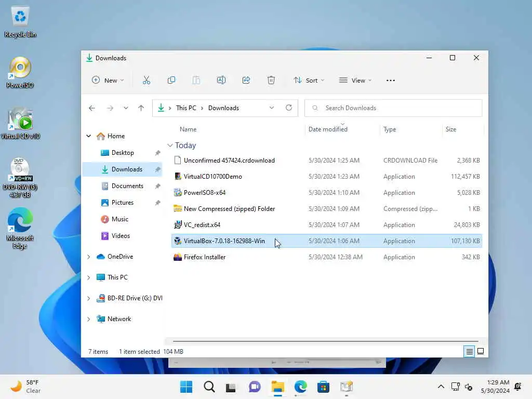Viewport: 532px width, 399px height.
Task: Expand the Network tree node
Action: pyautogui.click(x=88, y=319)
